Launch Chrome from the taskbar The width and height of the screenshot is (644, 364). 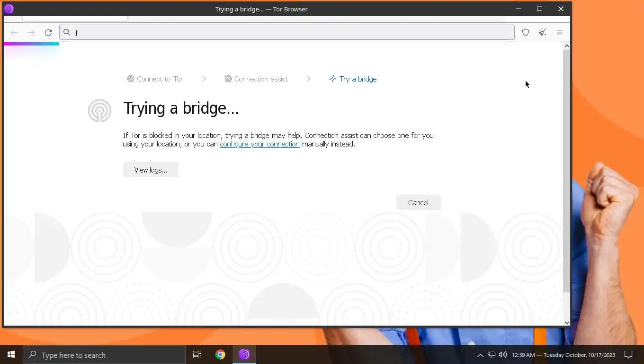tap(220, 355)
